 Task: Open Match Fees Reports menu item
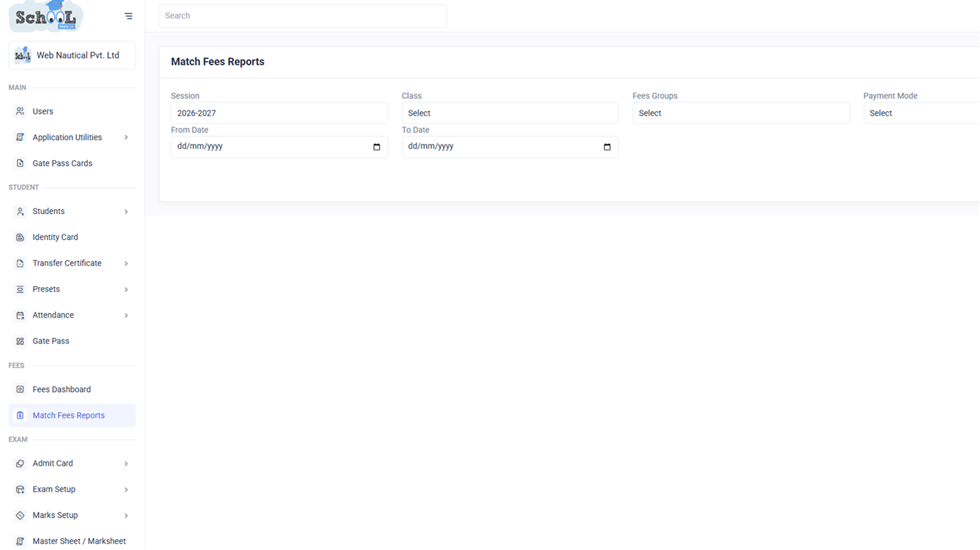[x=72, y=416]
